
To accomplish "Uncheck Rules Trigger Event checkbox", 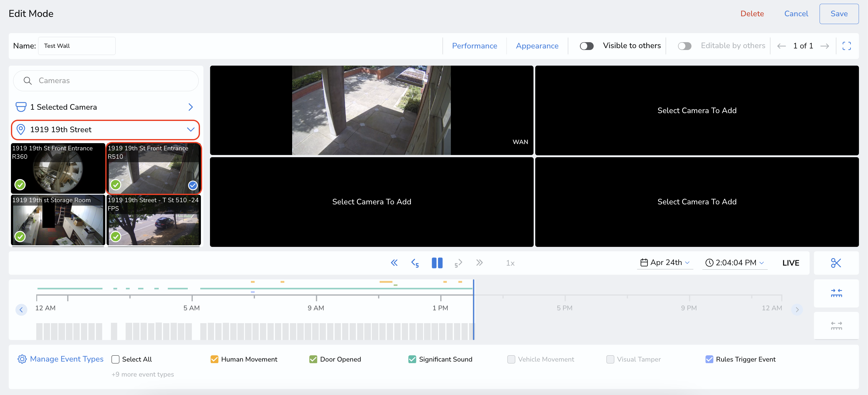I will 709,359.
